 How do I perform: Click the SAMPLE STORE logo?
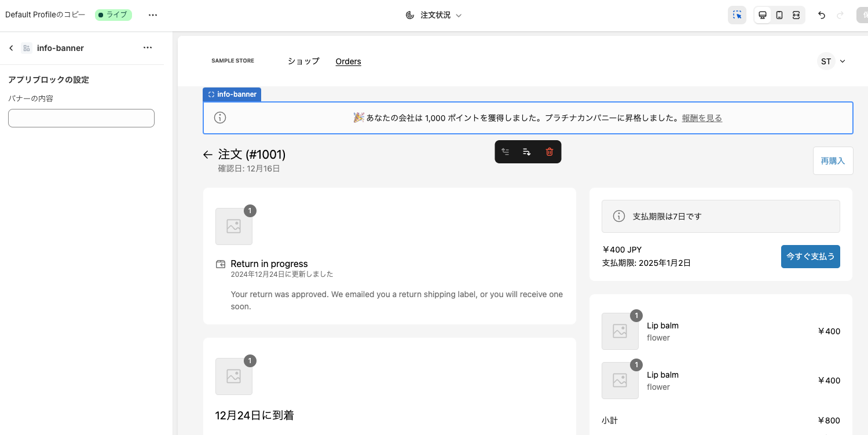click(233, 61)
